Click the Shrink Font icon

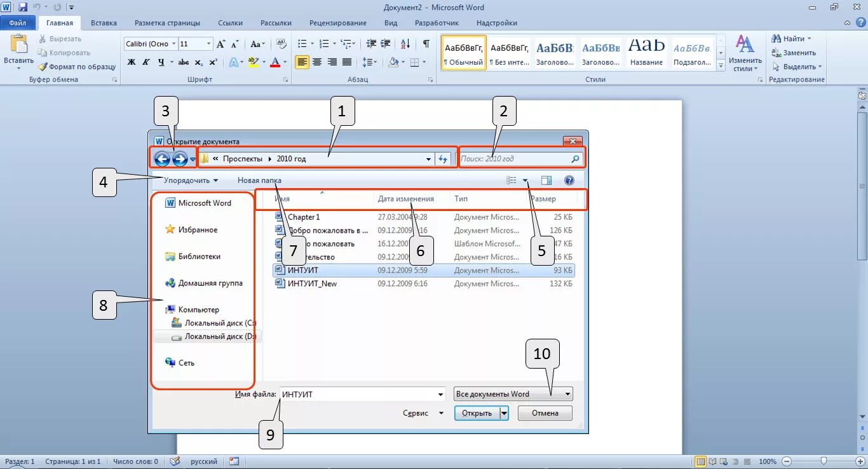pos(234,44)
